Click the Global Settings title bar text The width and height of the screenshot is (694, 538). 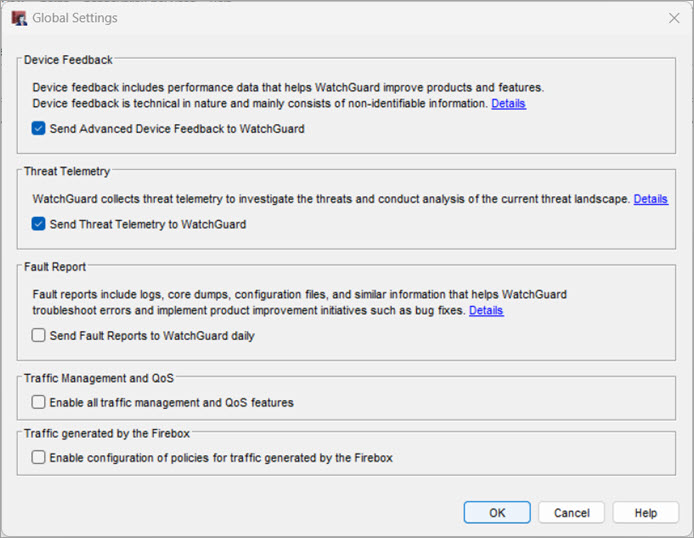[x=75, y=18]
